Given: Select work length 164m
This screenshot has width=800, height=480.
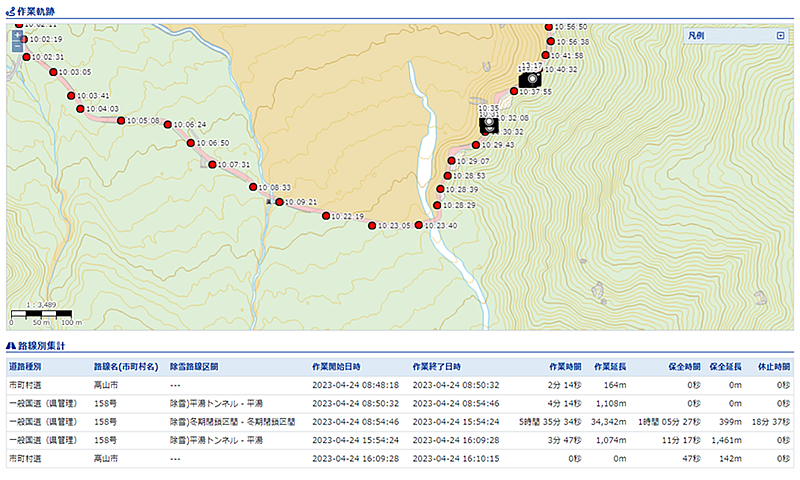Looking at the screenshot, I should pos(615,385).
